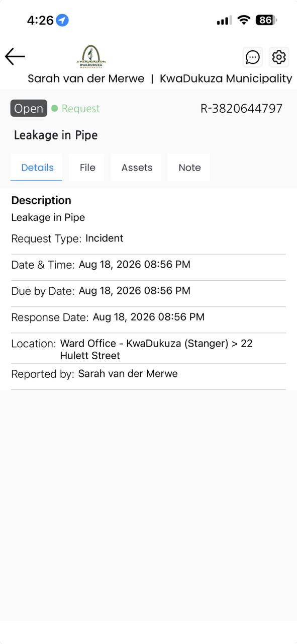Switch to the Assets tab
The height and width of the screenshot is (644, 297).
[137, 168]
